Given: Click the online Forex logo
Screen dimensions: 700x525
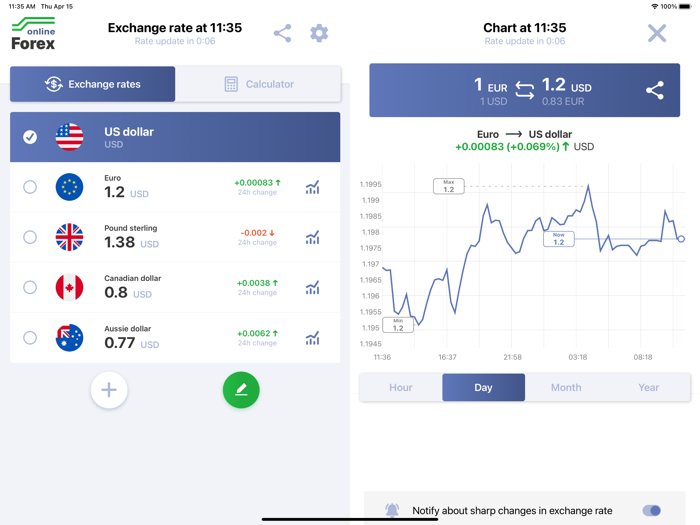Looking at the screenshot, I should click(33, 33).
